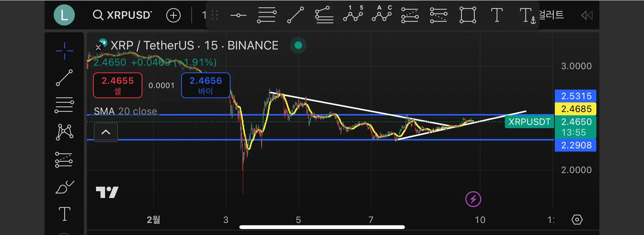The image size is (644, 235).
Task: Open XRPUSD symbol search
Action: 122,15
